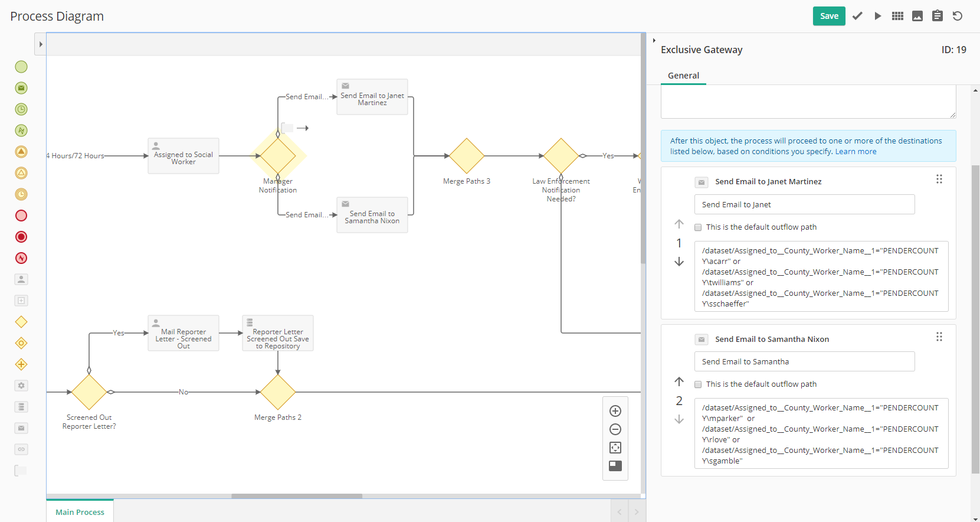Export the diagram using the image icon
The image size is (980, 522).
[x=917, y=16]
